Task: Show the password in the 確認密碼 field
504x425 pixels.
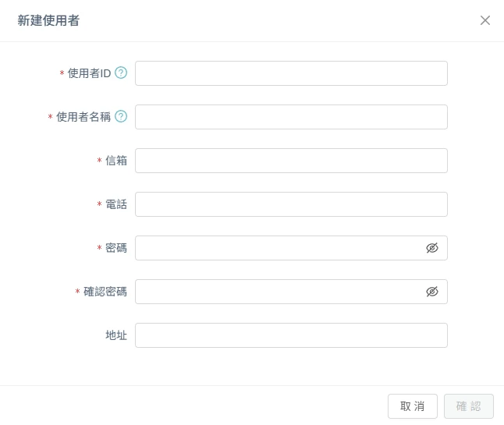Action: point(432,292)
